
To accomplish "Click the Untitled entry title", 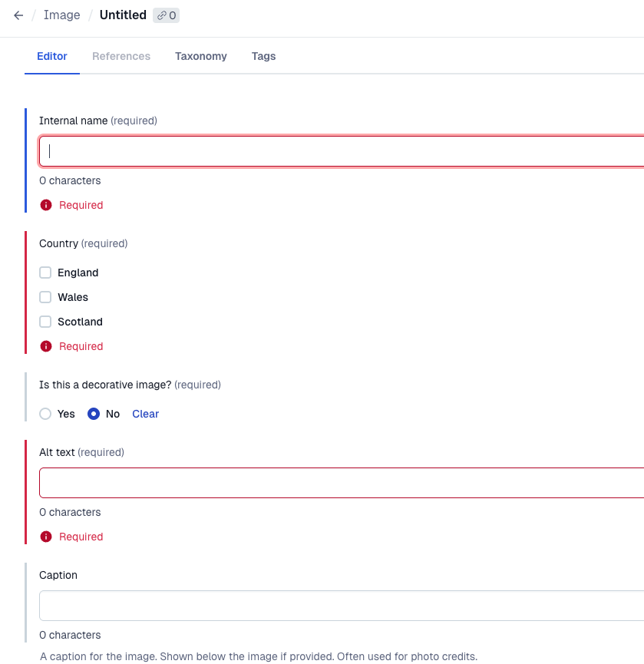I will 123,15.
